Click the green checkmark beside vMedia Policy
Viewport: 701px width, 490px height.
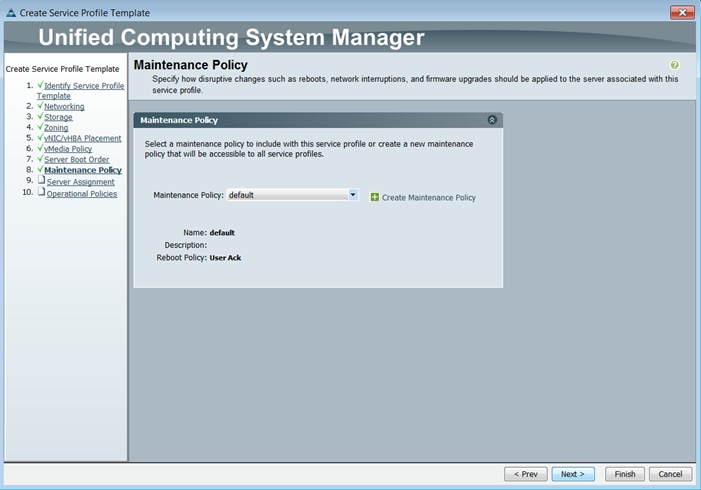(40, 148)
